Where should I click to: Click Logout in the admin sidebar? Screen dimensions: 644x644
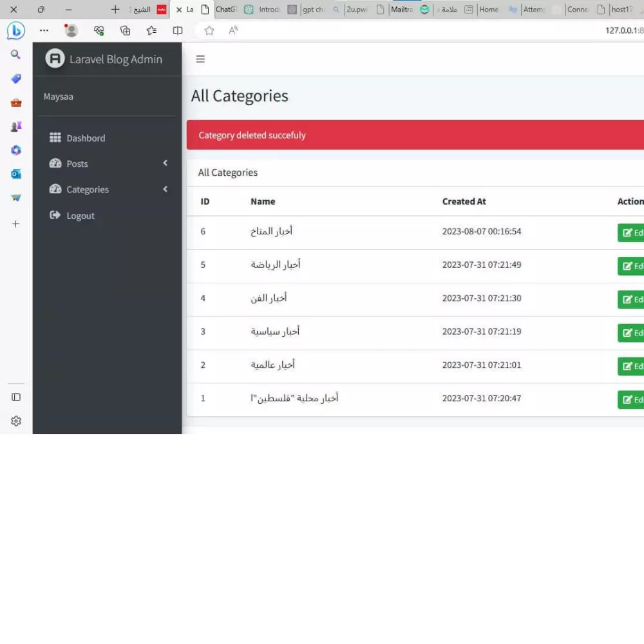pos(80,215)
